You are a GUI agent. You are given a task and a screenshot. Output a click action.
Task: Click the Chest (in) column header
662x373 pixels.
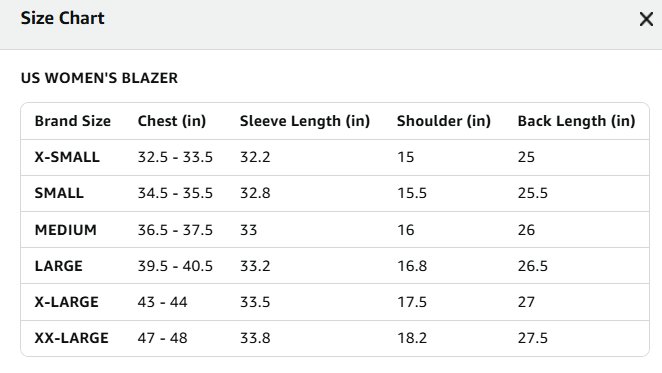[172, 121]
